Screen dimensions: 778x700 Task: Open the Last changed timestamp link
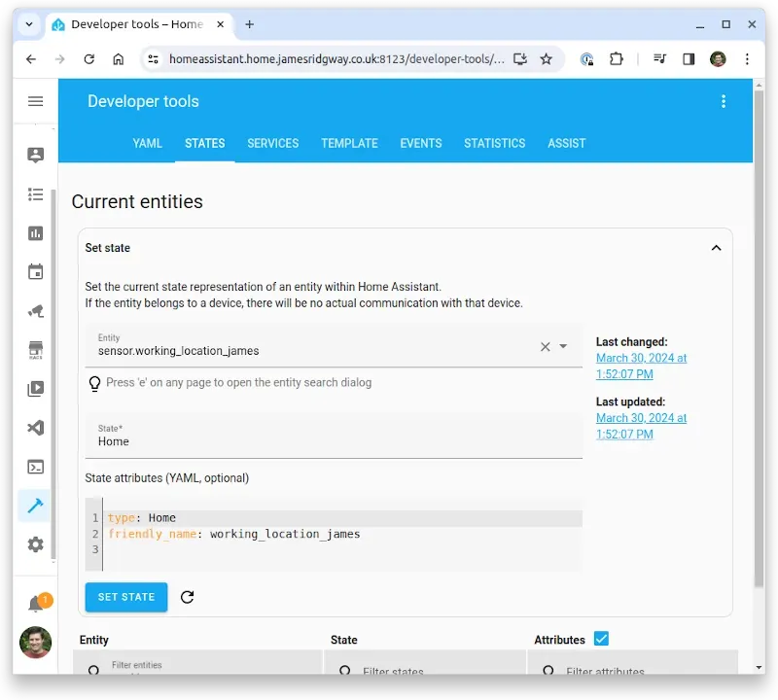point(641,367)
